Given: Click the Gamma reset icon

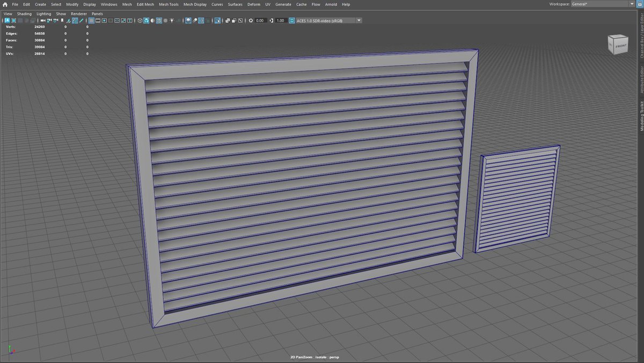Looking at the screenshot, I should (271, 20).
